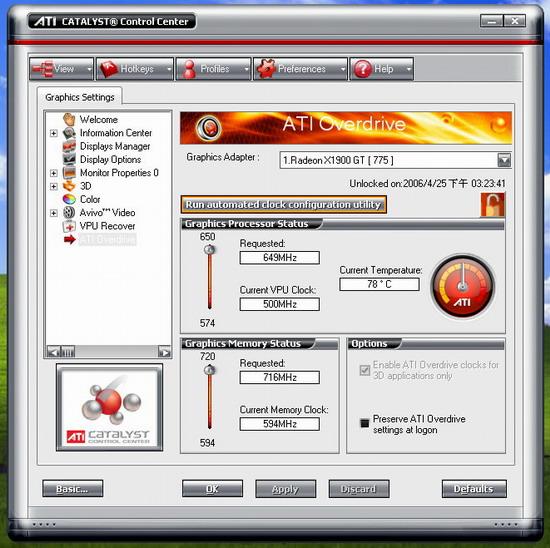Click the Apply button

(286, 489)
